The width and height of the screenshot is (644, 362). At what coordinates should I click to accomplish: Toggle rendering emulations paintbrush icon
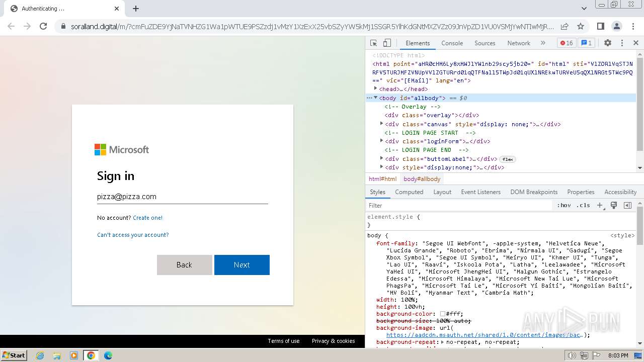point(614,206)
